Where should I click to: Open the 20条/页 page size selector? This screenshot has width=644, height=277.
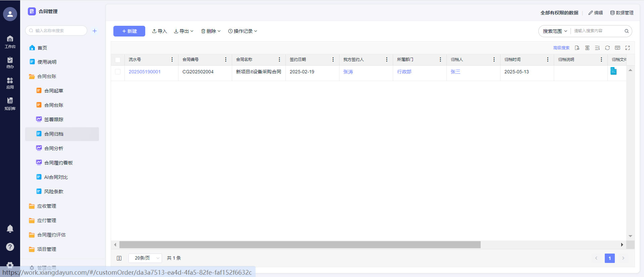pyautogui.click(x=145, y=258)
